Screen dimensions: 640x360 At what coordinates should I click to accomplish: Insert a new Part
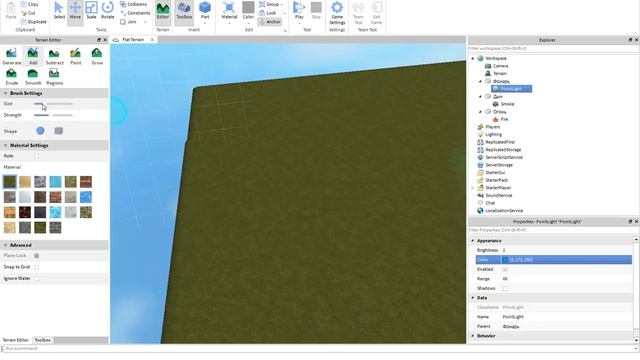click(x=205, y=11)
